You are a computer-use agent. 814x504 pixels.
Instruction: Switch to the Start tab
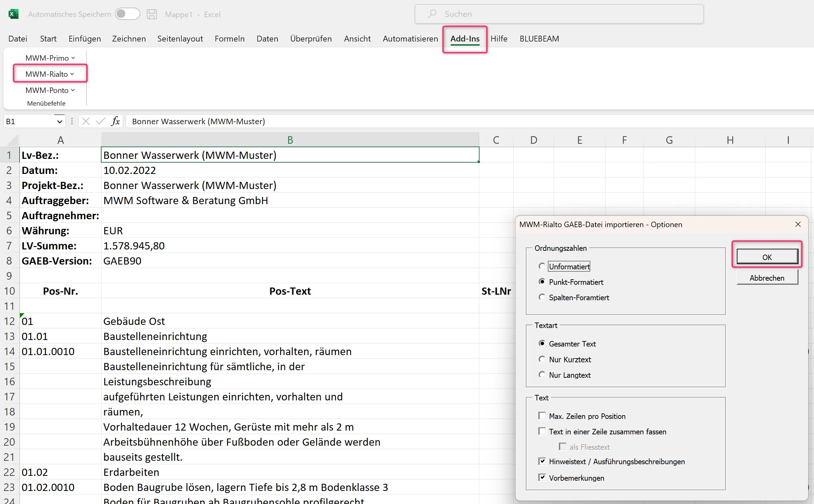coord(48,38)
